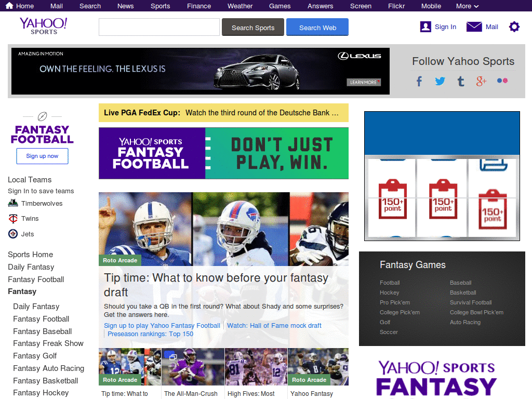Image resolution: width=532 pixels, height=399 pixels.
Task: Open Finance in the top navigation
Action: click(199, 6)
